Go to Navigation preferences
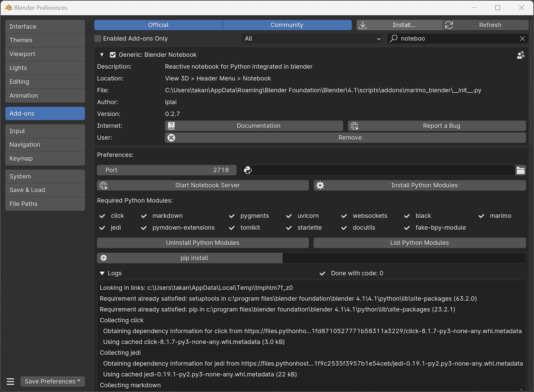The image size is (534, 392). point(45,145)
